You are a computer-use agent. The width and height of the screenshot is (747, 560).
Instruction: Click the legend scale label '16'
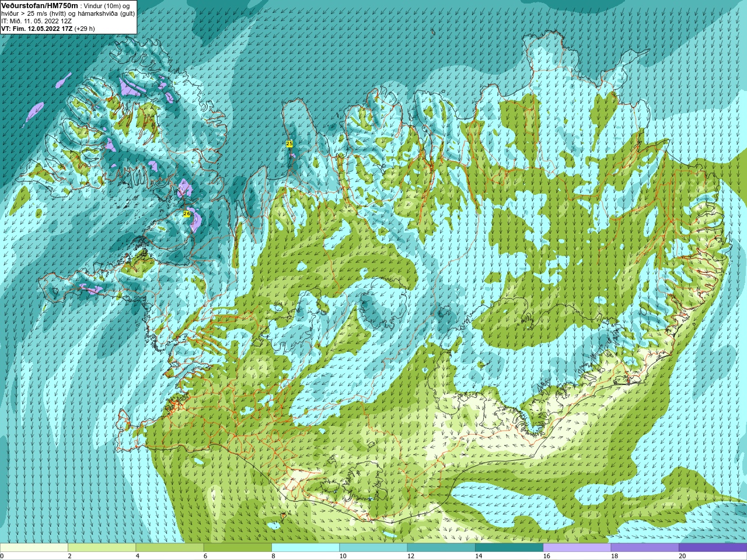(546, 556)
